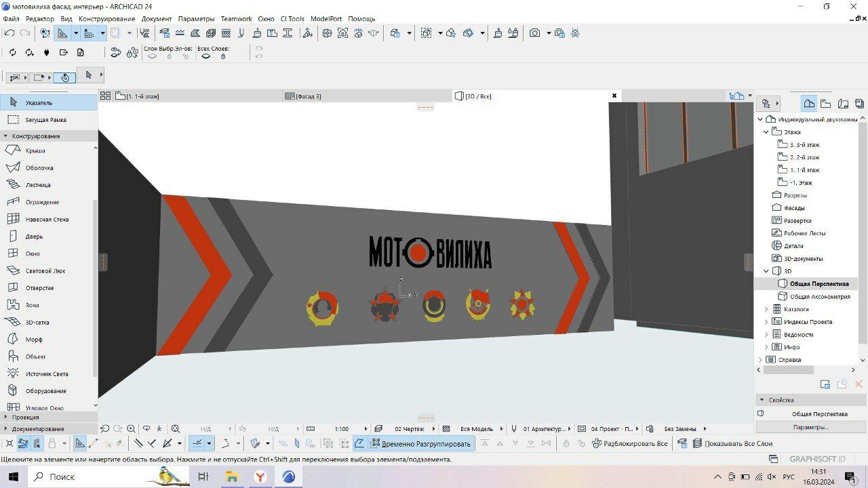Open the Вся Модель structure display dropdown
This screenshot has width=868, height=488.
[x=473, y=429]
